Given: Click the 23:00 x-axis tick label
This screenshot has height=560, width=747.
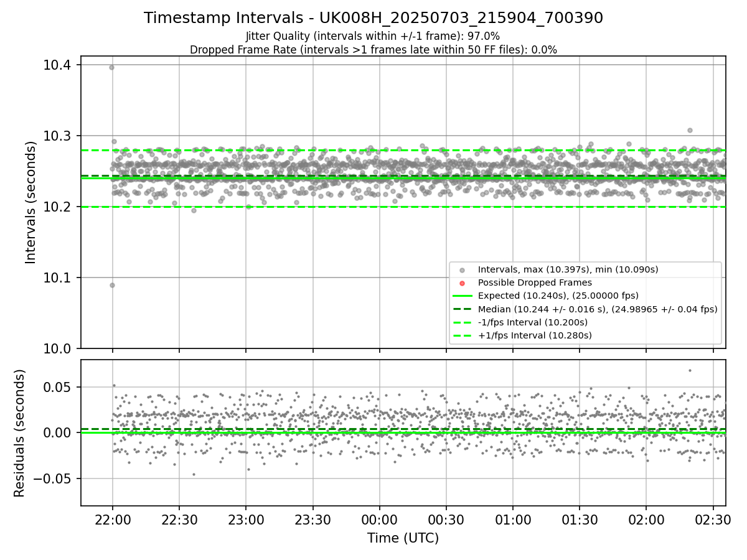Looking at the screenshot, I should tap(246, 519).
